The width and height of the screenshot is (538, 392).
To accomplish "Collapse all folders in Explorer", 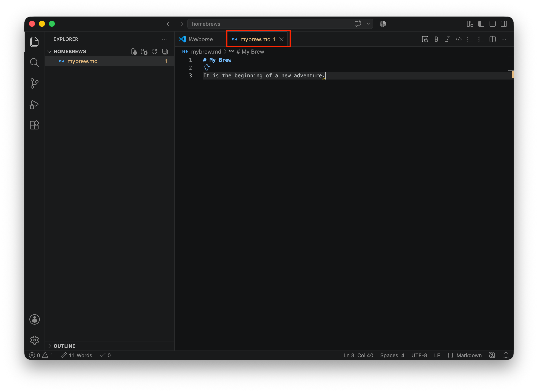I will (x=165, y=52).
